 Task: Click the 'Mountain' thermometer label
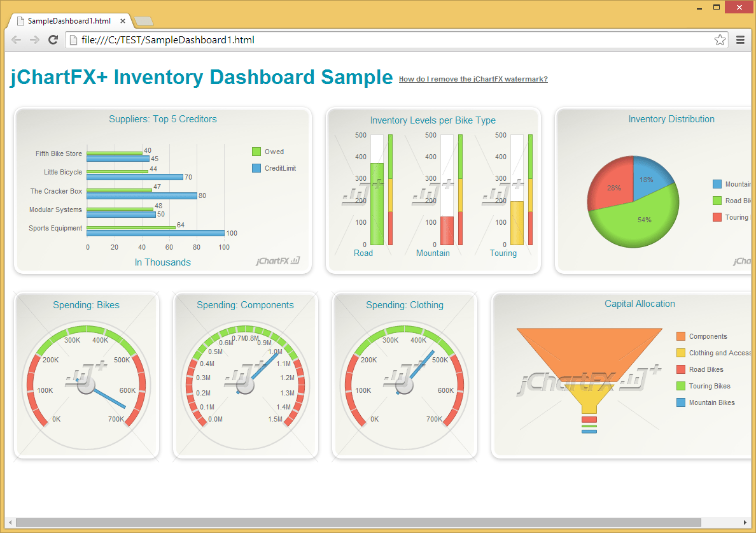(x=433, y=253)
